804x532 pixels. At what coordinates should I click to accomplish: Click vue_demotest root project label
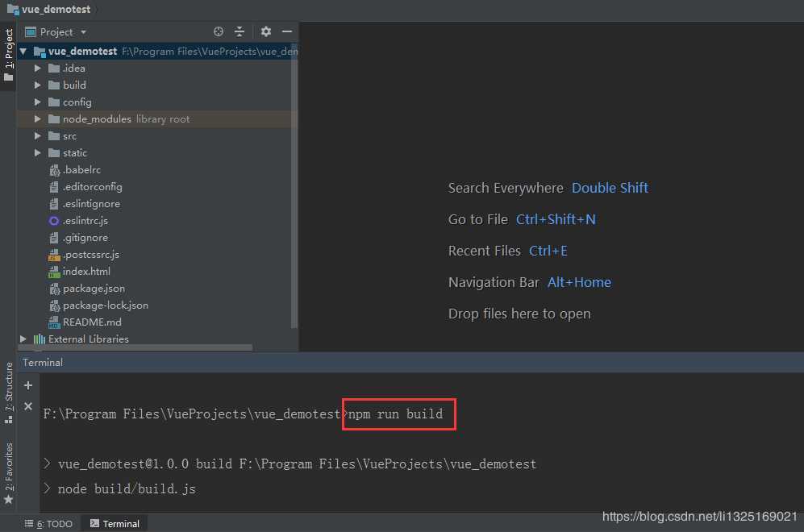(x=82, y=52)
